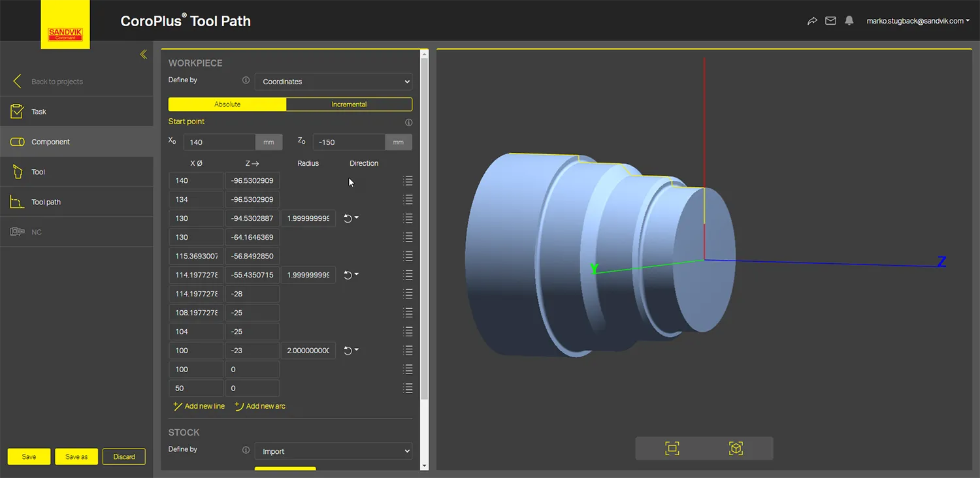Open arc direction dropdown on -23 row
980x478 pixels.
pyautogui.click(x=351, y=351)
